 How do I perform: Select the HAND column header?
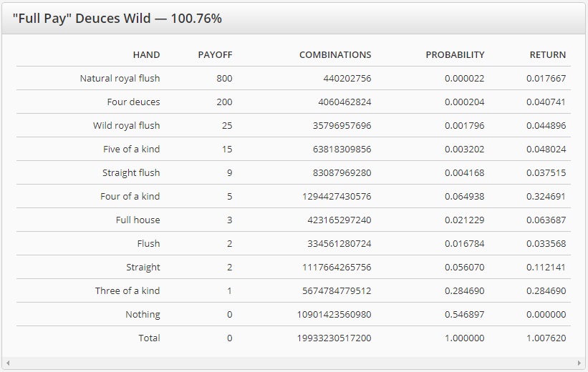[146, 54]
